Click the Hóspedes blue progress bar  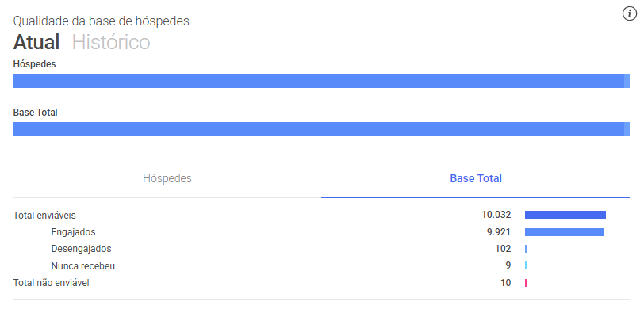click(321, 81)
